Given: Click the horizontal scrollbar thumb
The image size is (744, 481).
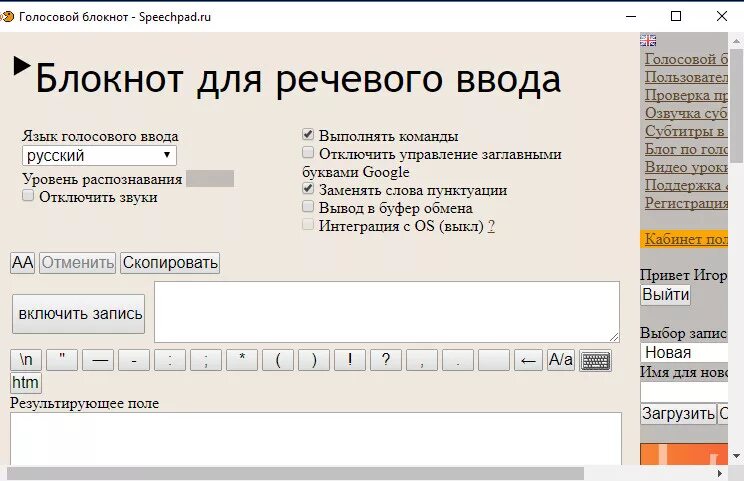Looking at the screenshot, I should (x=295, y=473).
